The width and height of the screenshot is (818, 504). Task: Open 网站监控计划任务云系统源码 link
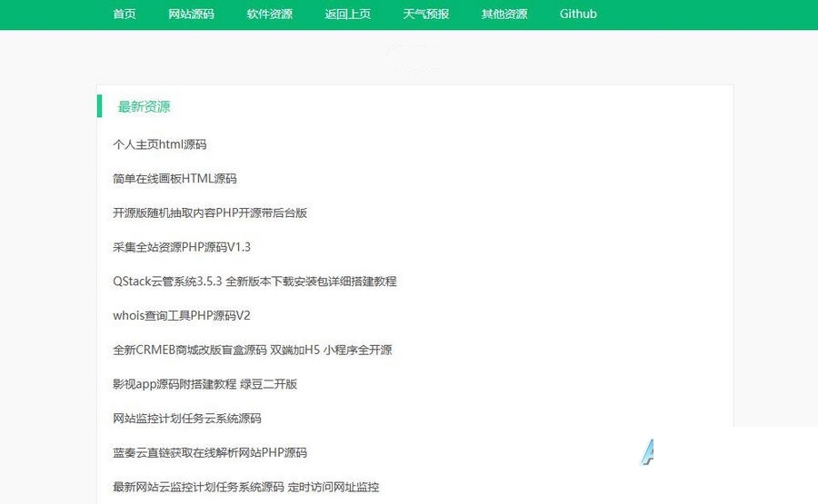(x=186, y=418)
